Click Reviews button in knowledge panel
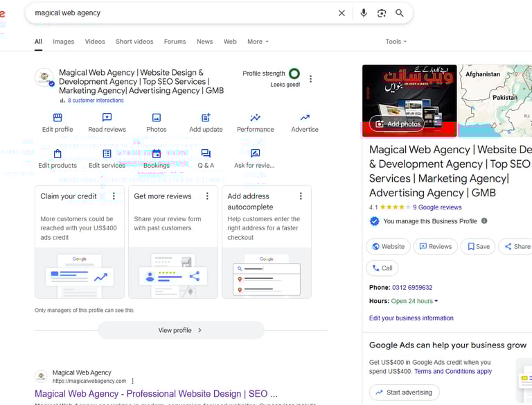 coord(435,247)
